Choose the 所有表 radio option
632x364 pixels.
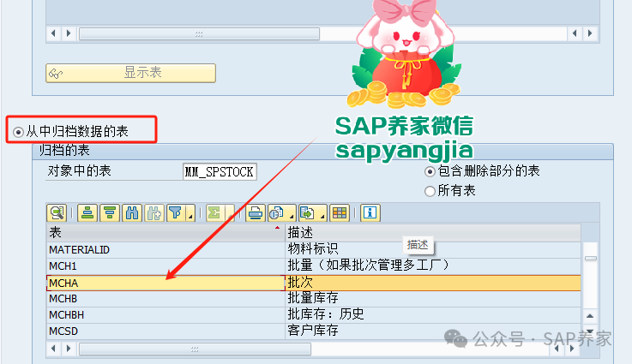coord(430,191)
